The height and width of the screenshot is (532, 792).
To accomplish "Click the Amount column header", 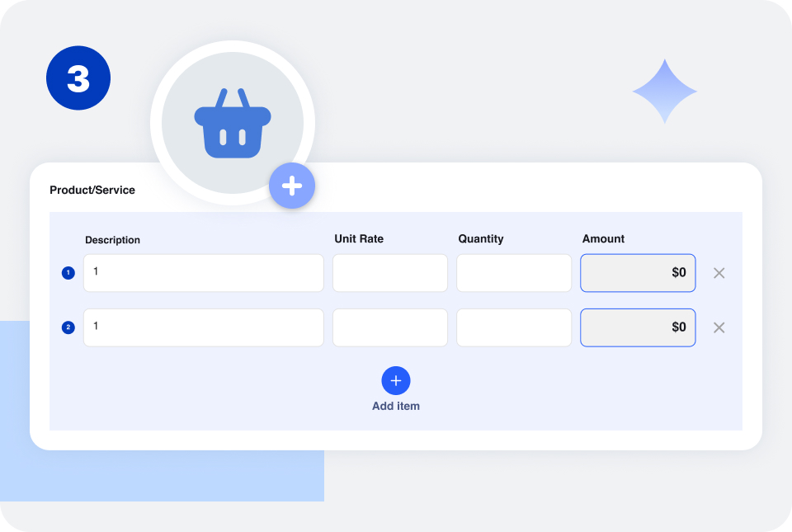I will [603, 238].
